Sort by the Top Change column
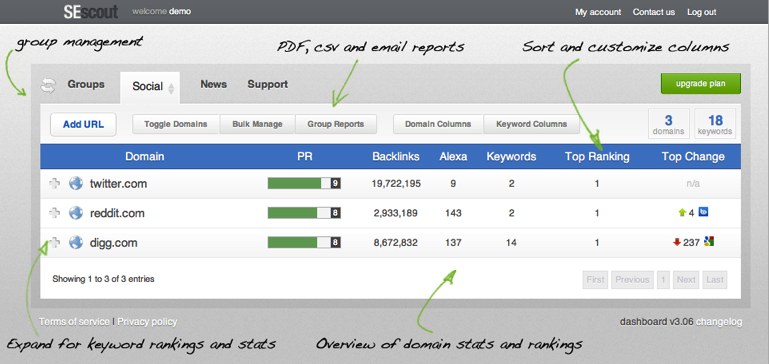This screenshot has height=364, width=769. tap(693, 157)
